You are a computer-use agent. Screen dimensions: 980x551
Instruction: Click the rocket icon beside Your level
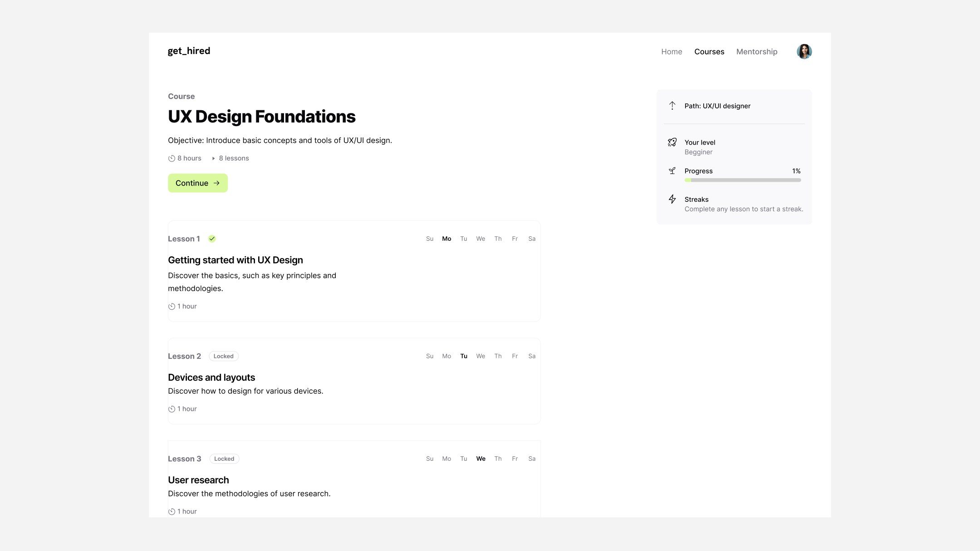(672, 142)
